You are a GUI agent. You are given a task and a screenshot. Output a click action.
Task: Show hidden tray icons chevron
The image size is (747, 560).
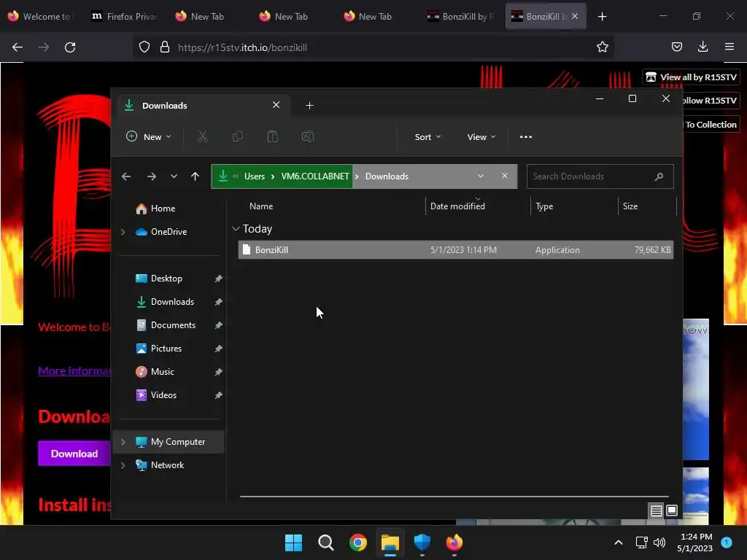619,542
